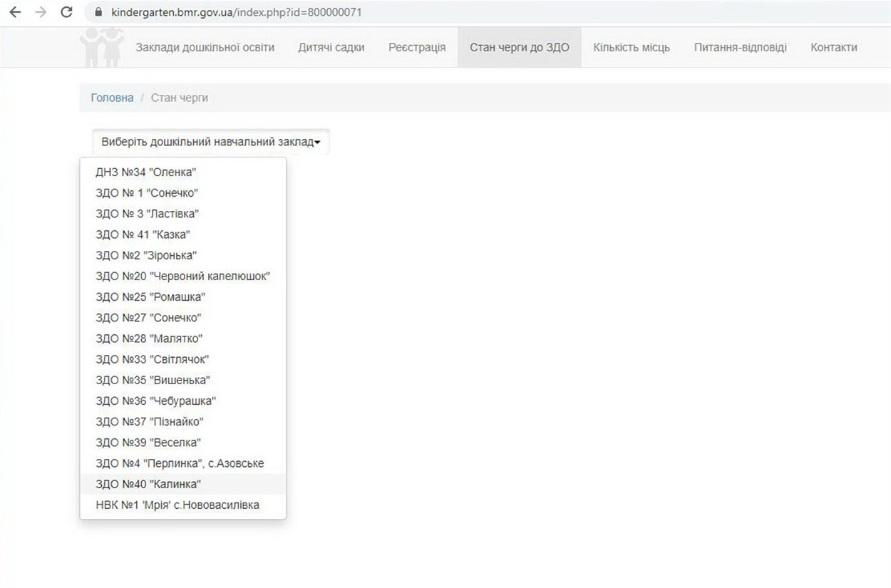Select ЗДО № 41 "Казка"
This screenshot has height=588, width=891.
[x=182, y=234]
